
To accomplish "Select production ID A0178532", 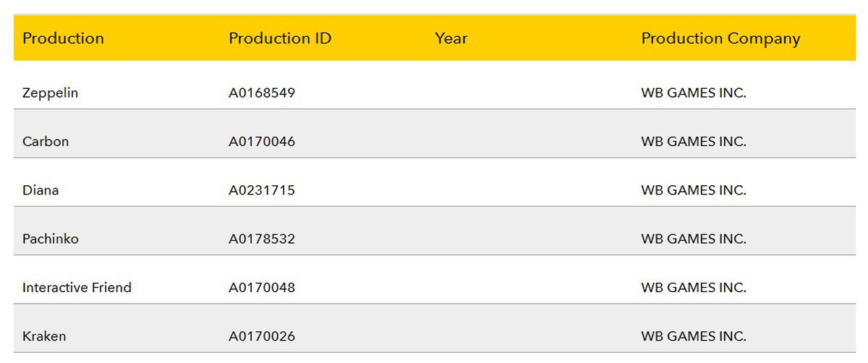I will pos(262,239).
